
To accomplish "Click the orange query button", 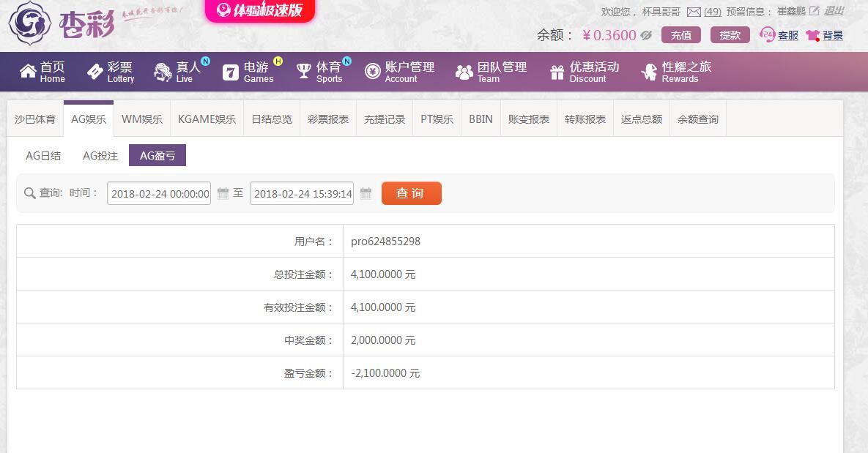I will pos(411,193).
